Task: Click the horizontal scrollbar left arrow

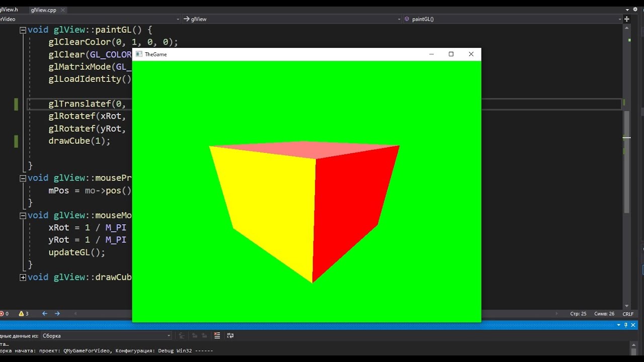Action: pos(76,314)
